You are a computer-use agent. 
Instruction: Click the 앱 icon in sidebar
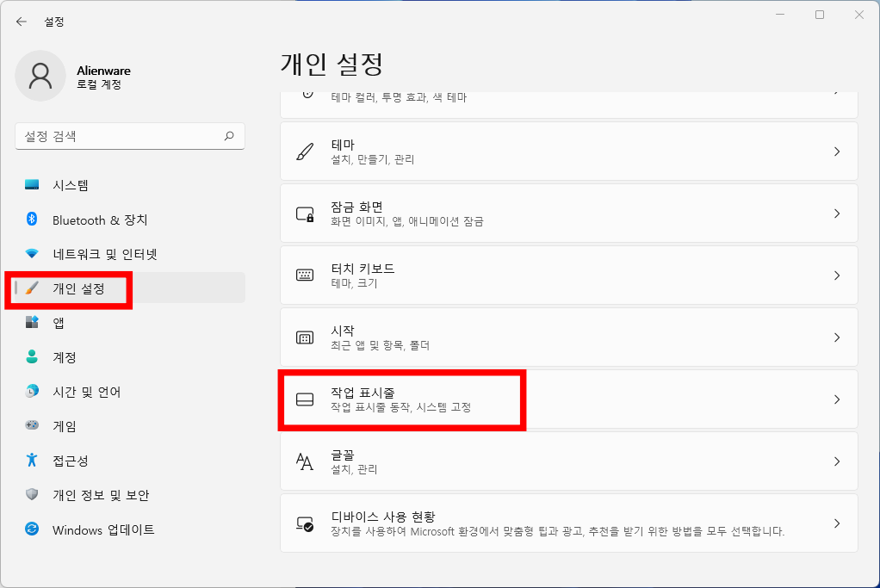pyautogui.click(x=32, y=323)
